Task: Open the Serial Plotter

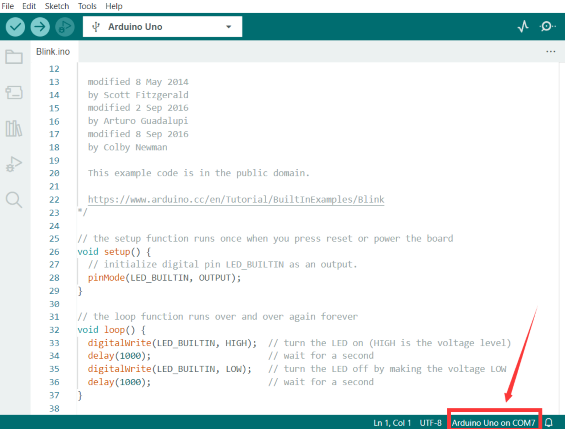Action: pos(523,27)
